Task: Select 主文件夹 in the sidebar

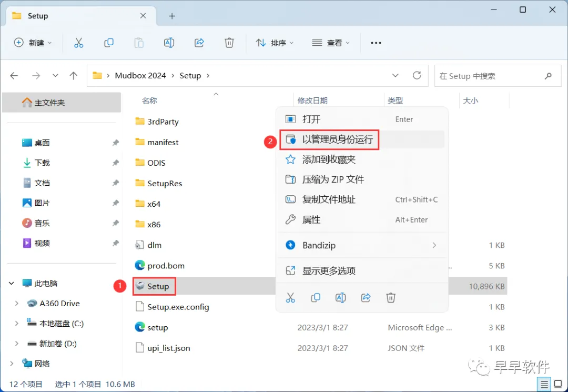Action: (x=62, y=103)
